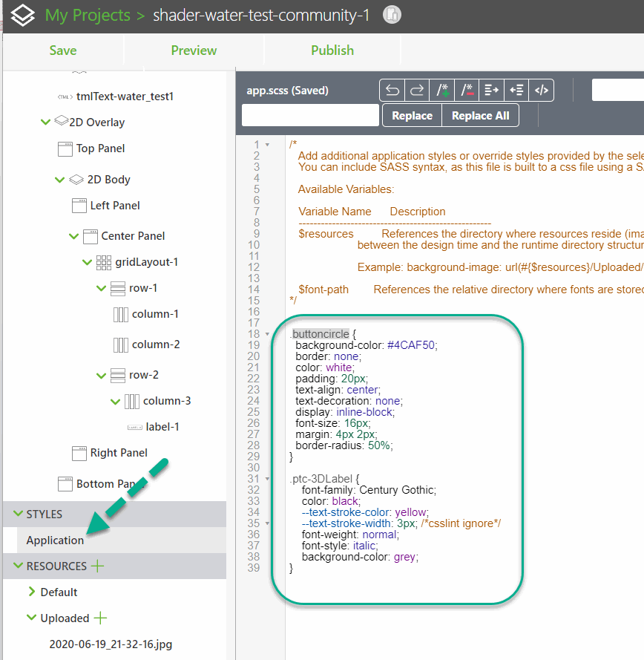
Task: Click the undo icon in editor toolbar
Action: pos(392,91)
